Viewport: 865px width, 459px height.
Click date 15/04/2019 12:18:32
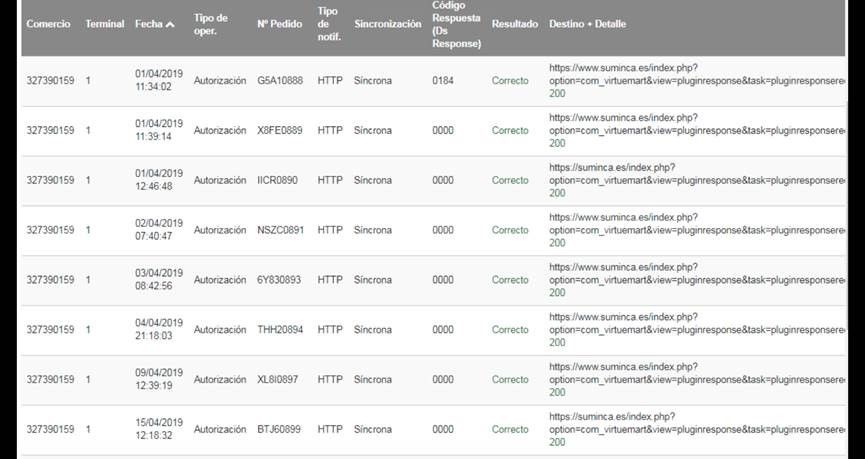coord(159,429)
